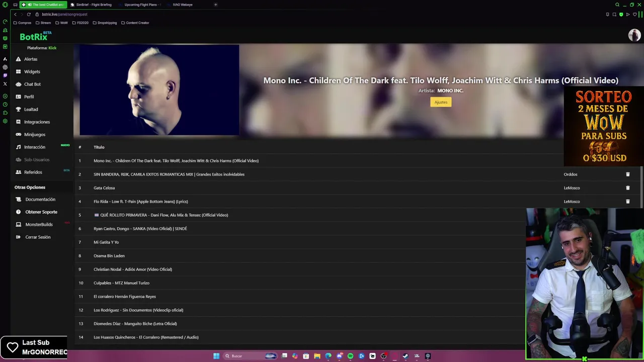Screen dimensions: 644x362
Task: Open Microsoft Edge from the taskbar
Action: (x=328, y=356)
